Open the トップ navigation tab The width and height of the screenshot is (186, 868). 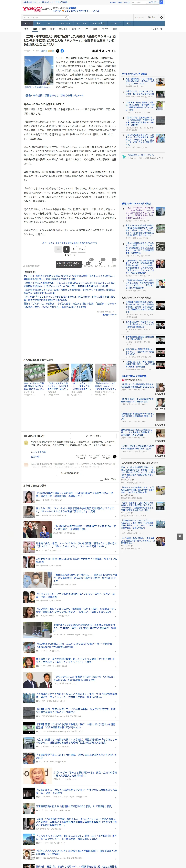click(27, 24)
